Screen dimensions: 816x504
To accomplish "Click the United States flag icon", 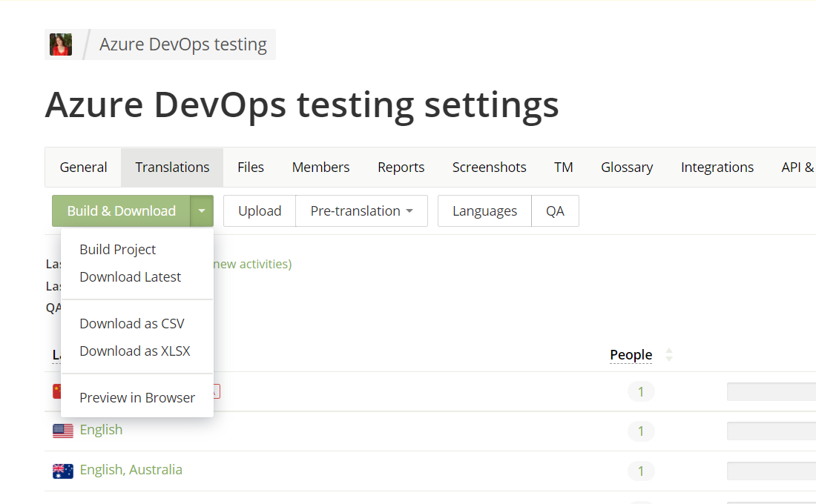I will click(63, 431).
